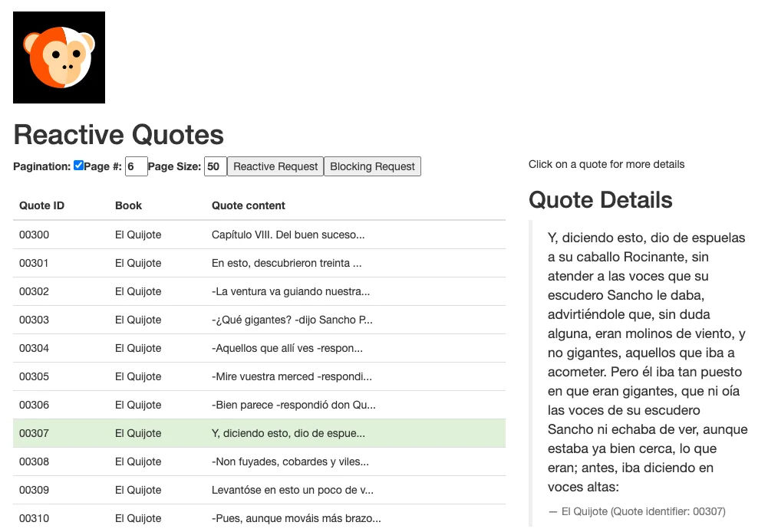Click 'Click on a quote for more details' text

point(606,165)
